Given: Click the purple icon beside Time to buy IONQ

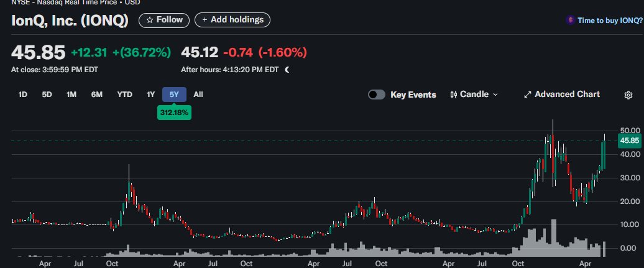Looking at the screenshot, I should 570,20.
